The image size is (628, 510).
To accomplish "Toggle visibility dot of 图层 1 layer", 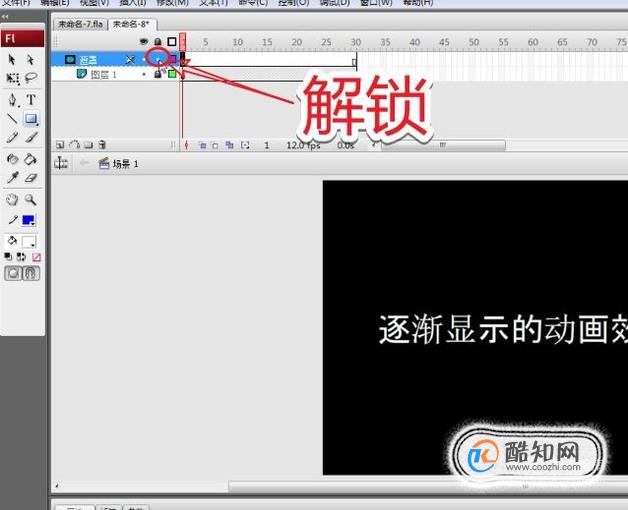I will [144, 74].
